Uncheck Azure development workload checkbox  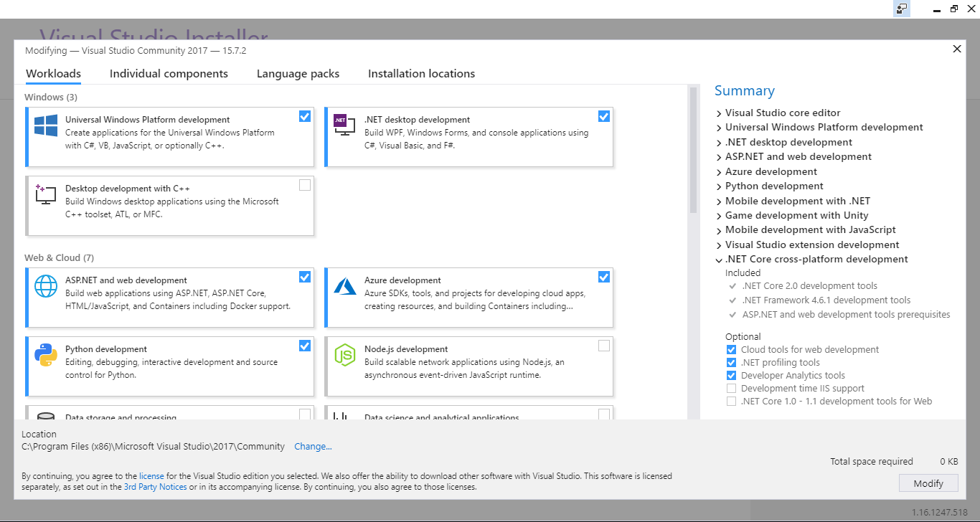pyautogui.click(x=604, y=277)
